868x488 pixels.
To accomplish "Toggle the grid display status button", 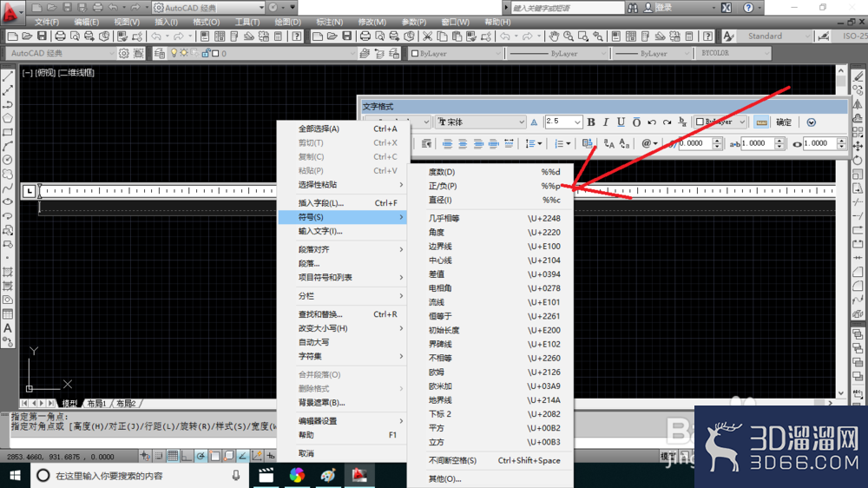I will click(x=173, y=456).
